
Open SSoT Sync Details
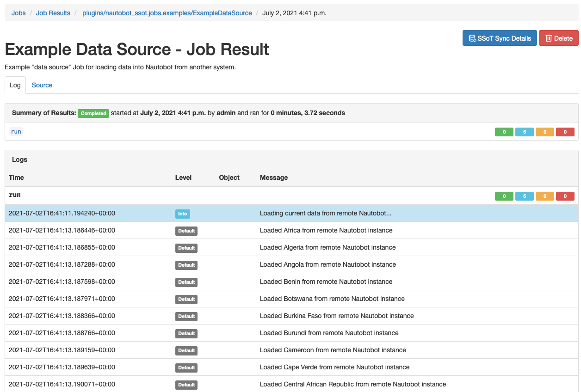pos(500,37)
